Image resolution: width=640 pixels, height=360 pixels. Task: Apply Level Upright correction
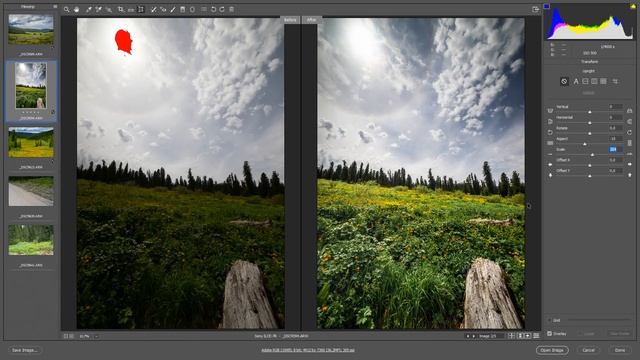coord(585,81)
